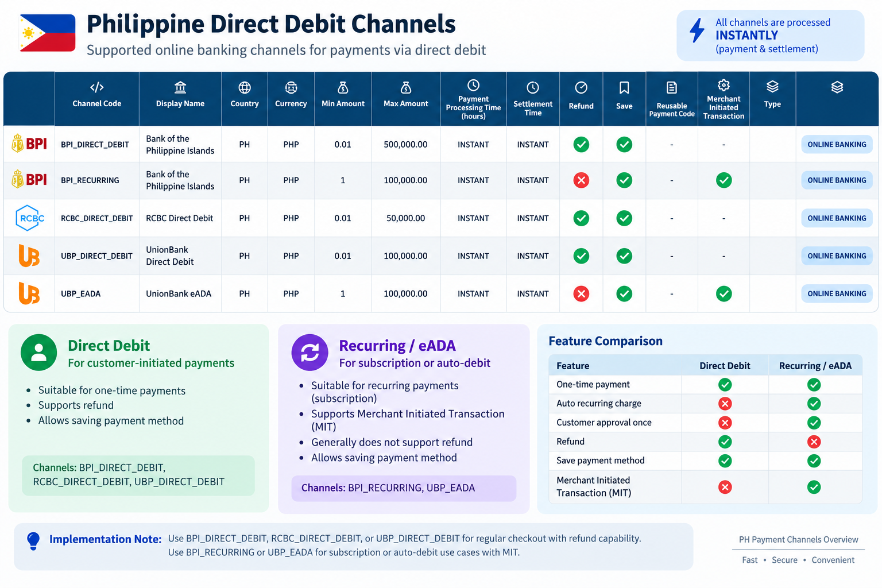Click the document icon above Reusable Payment Code
The height and width of the screenshot is (588, 882).
point(672,87)
